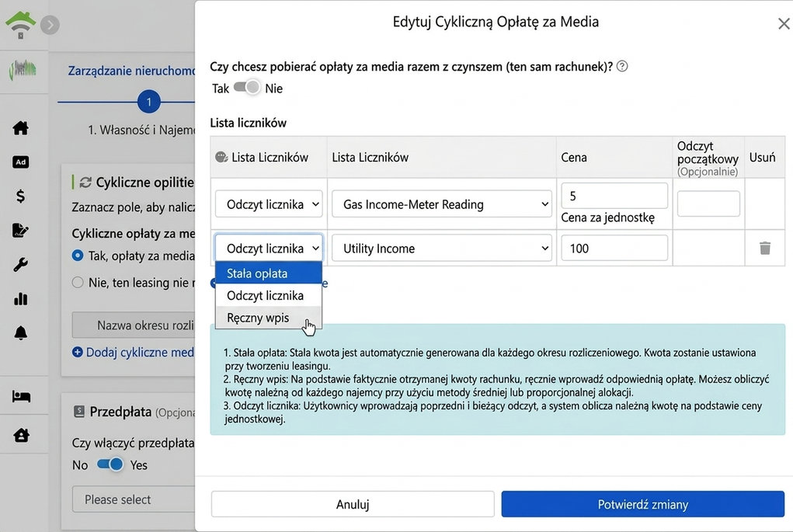Open the document signing sidebar icon

(21, 230)
